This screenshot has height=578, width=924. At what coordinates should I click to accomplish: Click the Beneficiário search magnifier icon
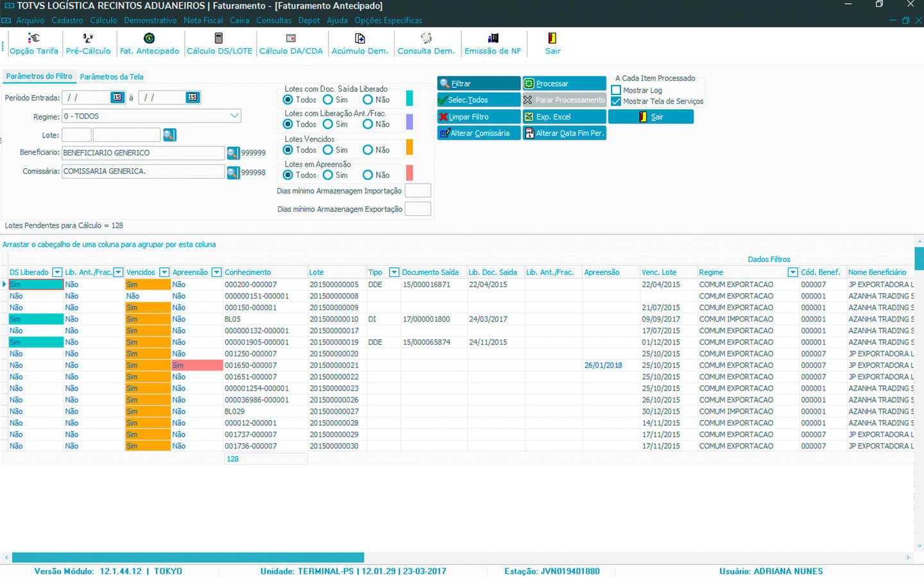[233, 153]
